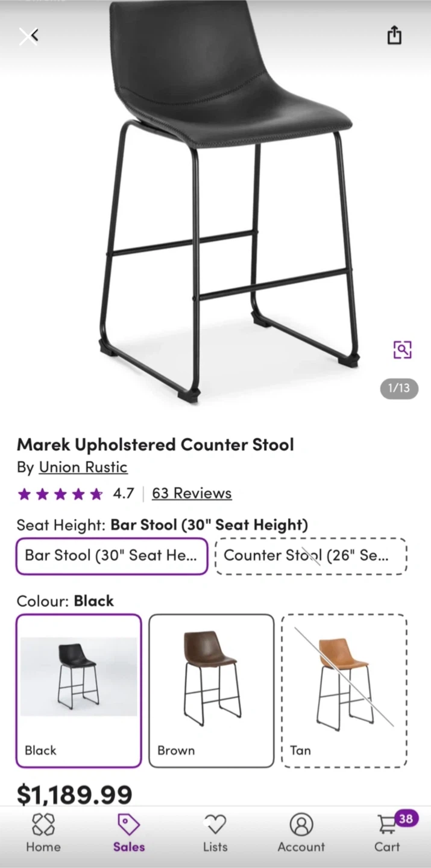Tap the cart badge showing 38
The width and height of the screenshot is (431, 868).
click(x=406, y=819)
